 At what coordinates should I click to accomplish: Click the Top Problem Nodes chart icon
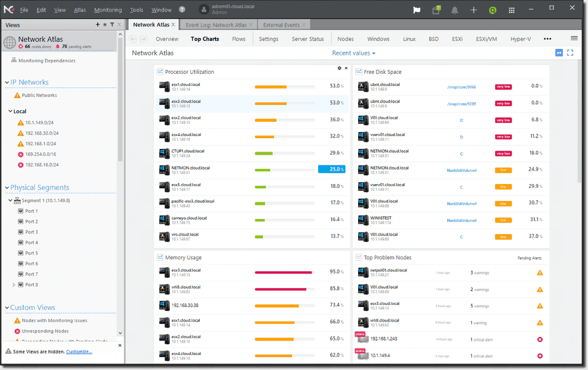click(358, 257)
